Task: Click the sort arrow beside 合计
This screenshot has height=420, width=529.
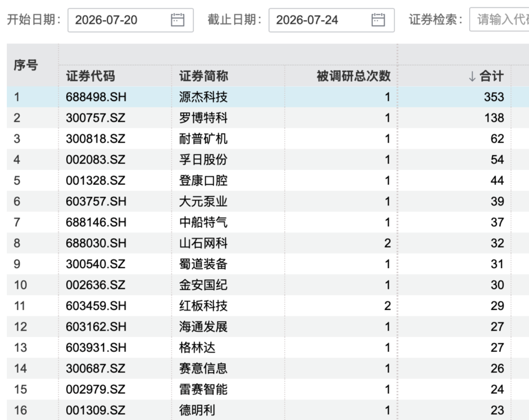Action: (472, 76)
